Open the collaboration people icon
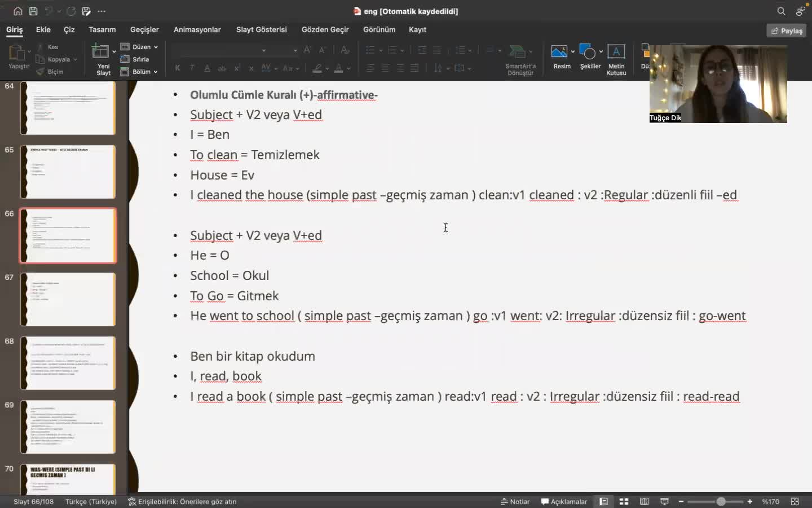Screen dimensions: 812x508 tap(800, 11)
